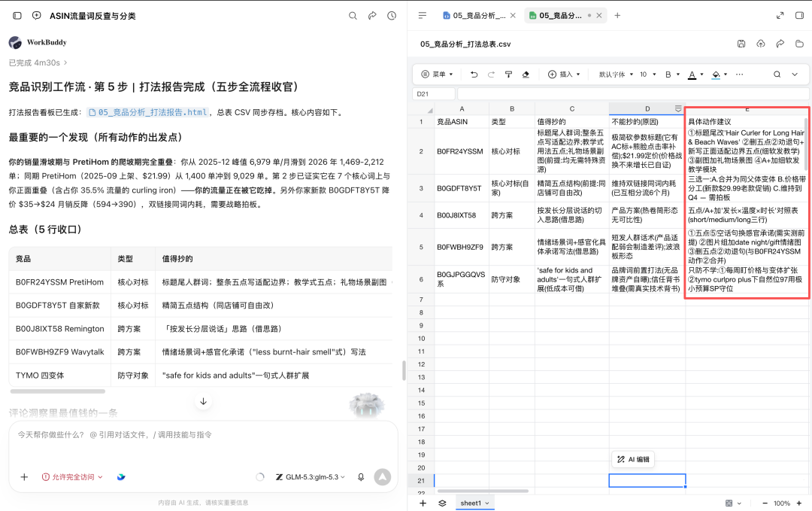Viewport: 812px width, 511px height.
Task: Open the font color dropdown arrow
Action: [x=701, y=75]
